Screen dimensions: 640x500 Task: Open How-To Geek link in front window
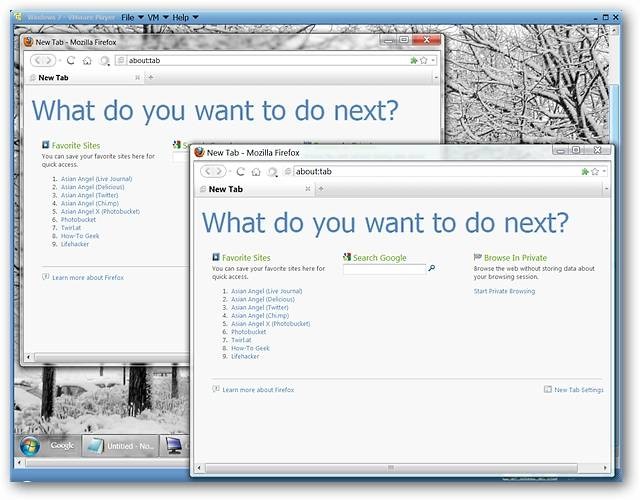[x=250, y=348]
